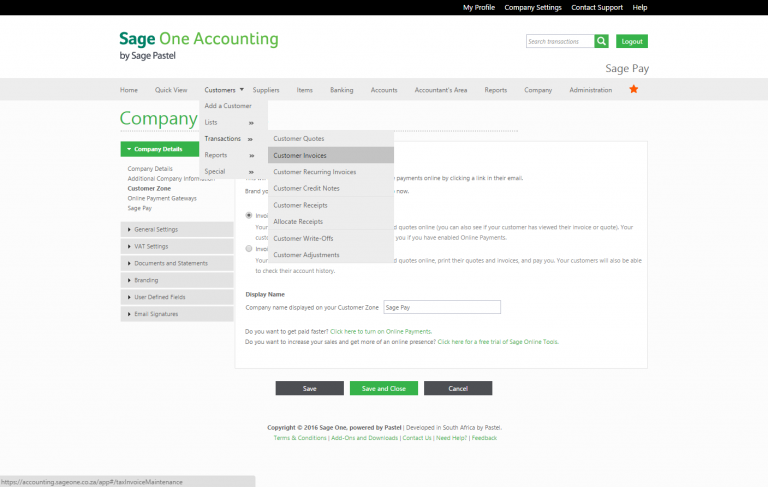The height and width of the screenshot is (487, 768).
Task: Open Items menu
Action: click(x=304, y=90)
